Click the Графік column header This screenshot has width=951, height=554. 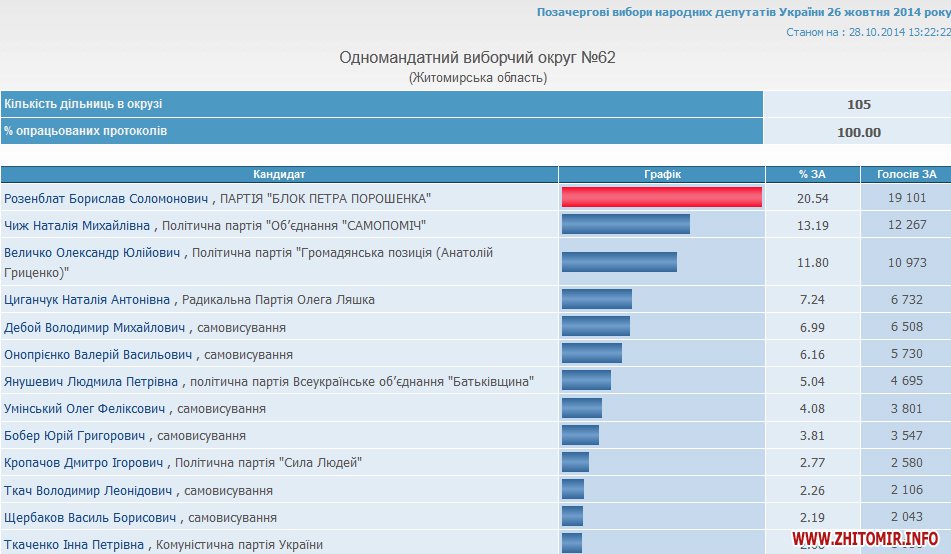pyautogui.click(x=662, y=174)
